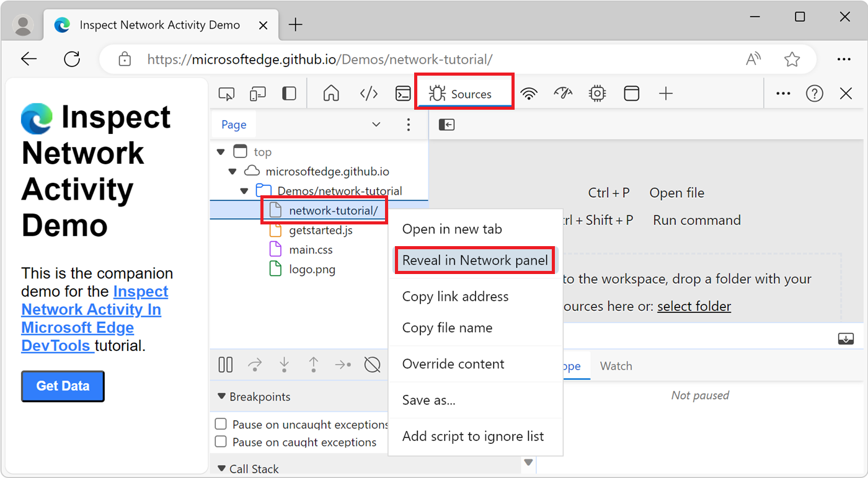Collapse the Breakpoints section
The image size is (868, 478).
[222, 396]
